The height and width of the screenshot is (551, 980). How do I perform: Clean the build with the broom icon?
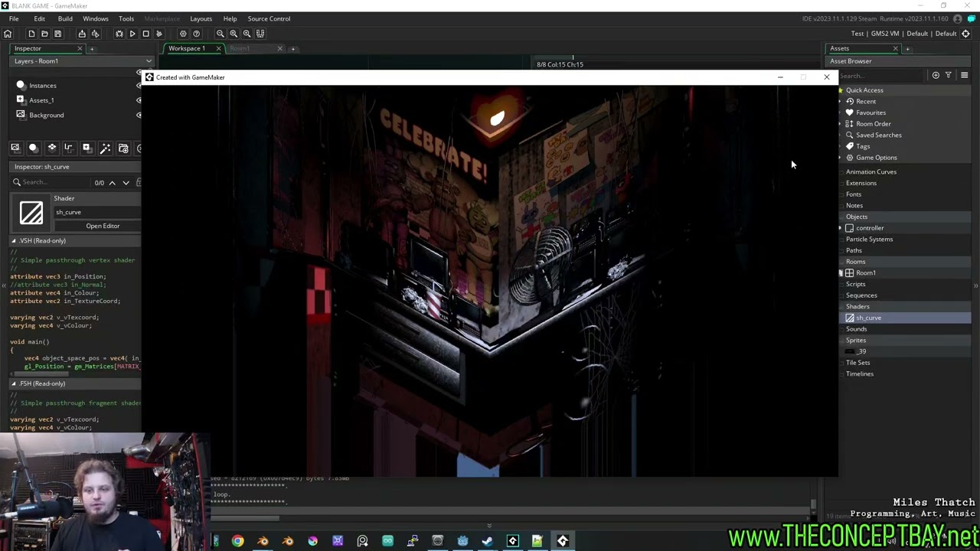pos(159,34)
